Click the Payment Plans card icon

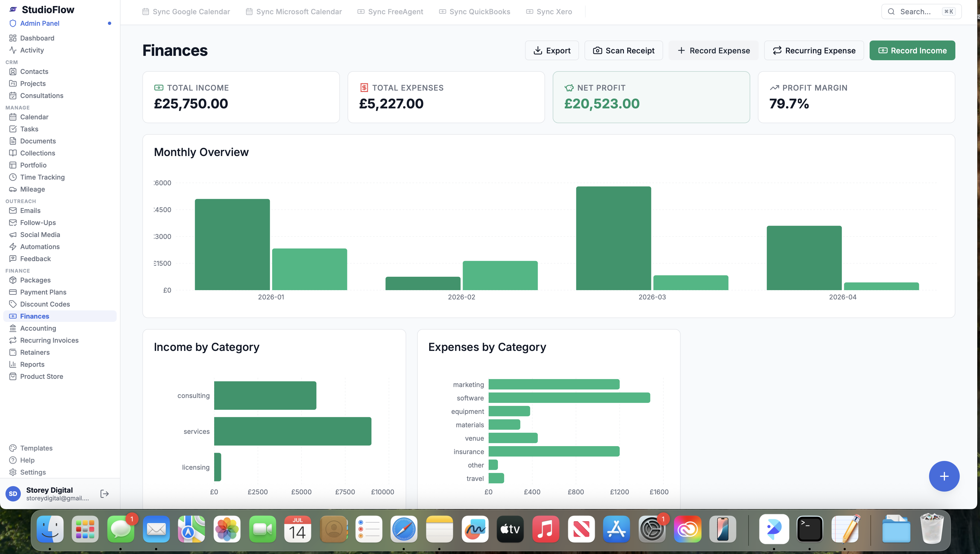(x=13, y=292)
